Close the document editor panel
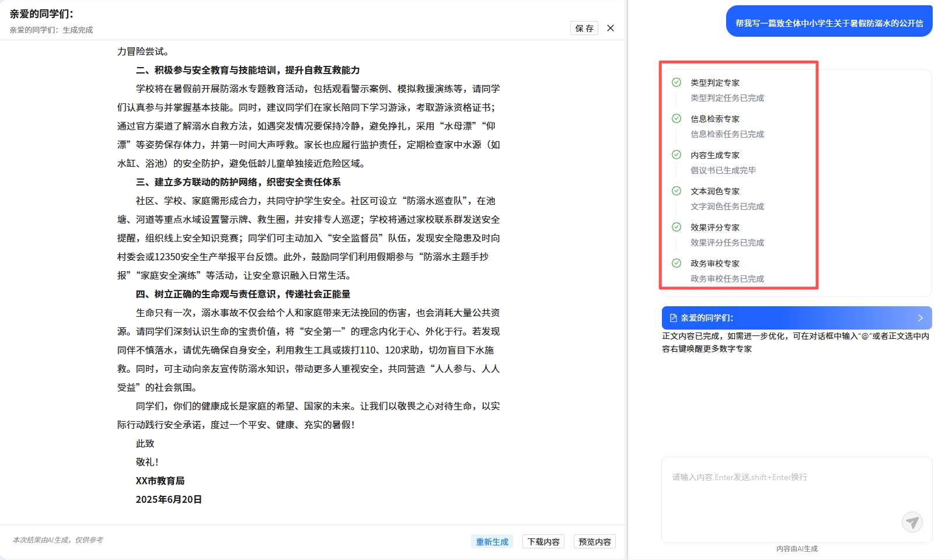The height and width of the screenshot is (560, 952). 611,28
